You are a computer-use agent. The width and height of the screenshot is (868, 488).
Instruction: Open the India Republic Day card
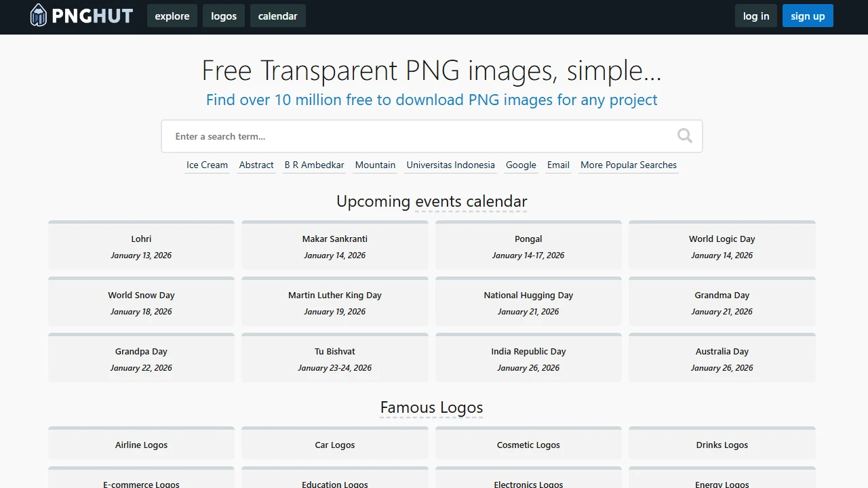(x=528, y=359)
